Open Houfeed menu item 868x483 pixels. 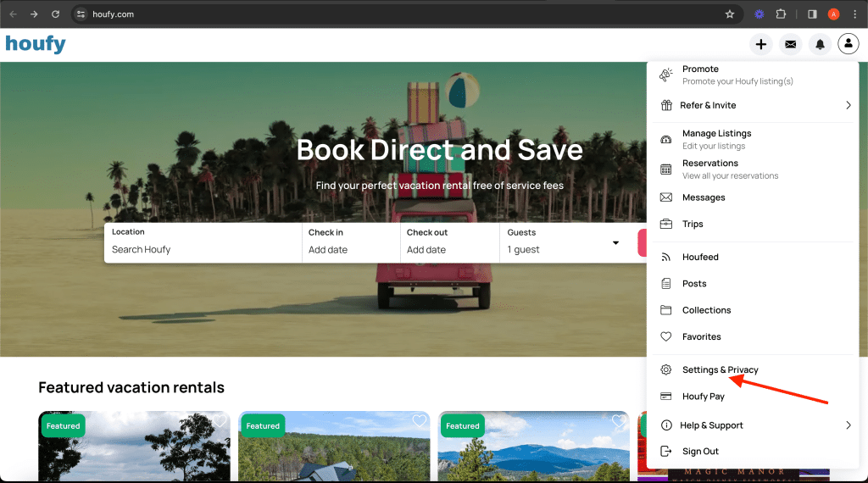click(753, 257)
